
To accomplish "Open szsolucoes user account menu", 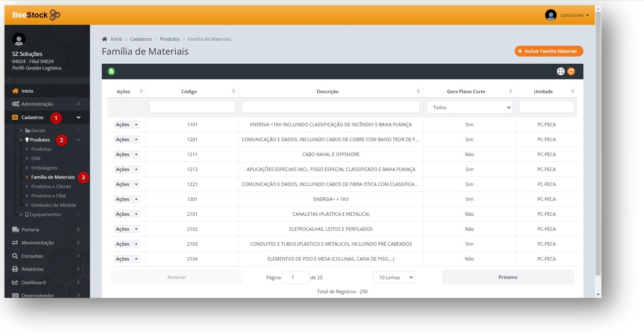I will (574, 15).
